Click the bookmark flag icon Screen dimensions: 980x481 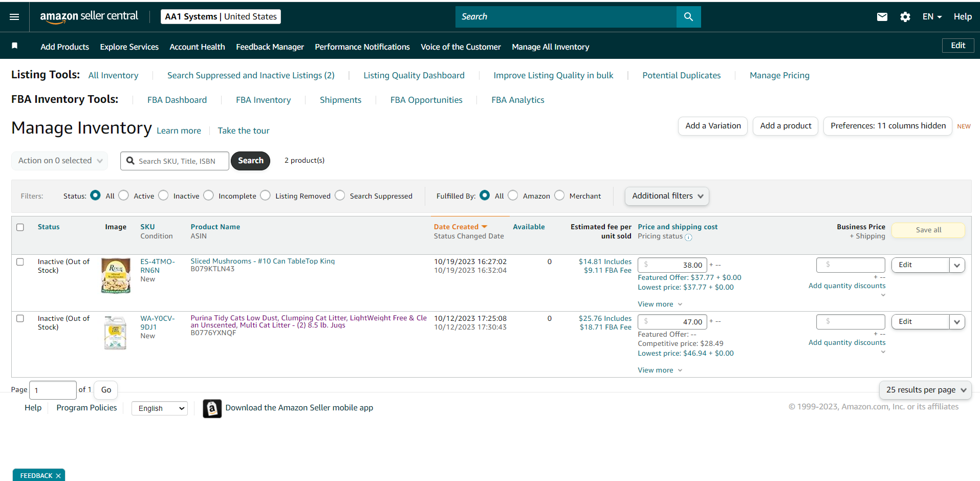pos(15,46)
